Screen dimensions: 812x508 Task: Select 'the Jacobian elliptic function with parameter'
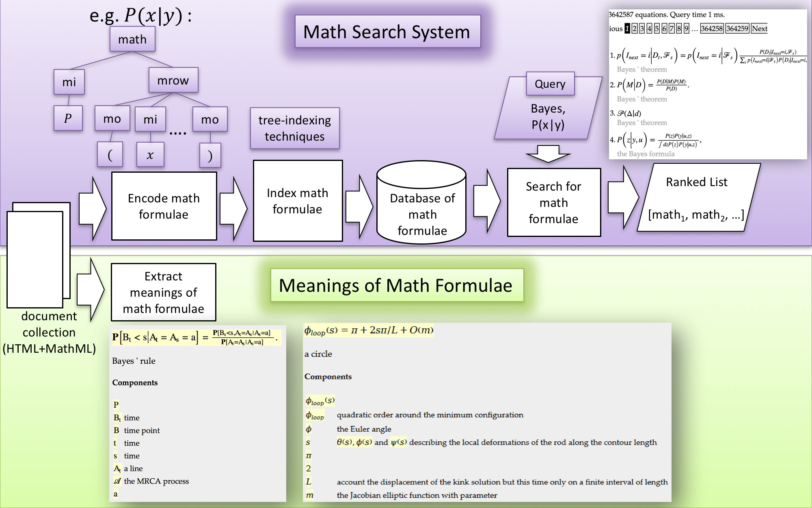pyautogui.click(x=417, y=495)
